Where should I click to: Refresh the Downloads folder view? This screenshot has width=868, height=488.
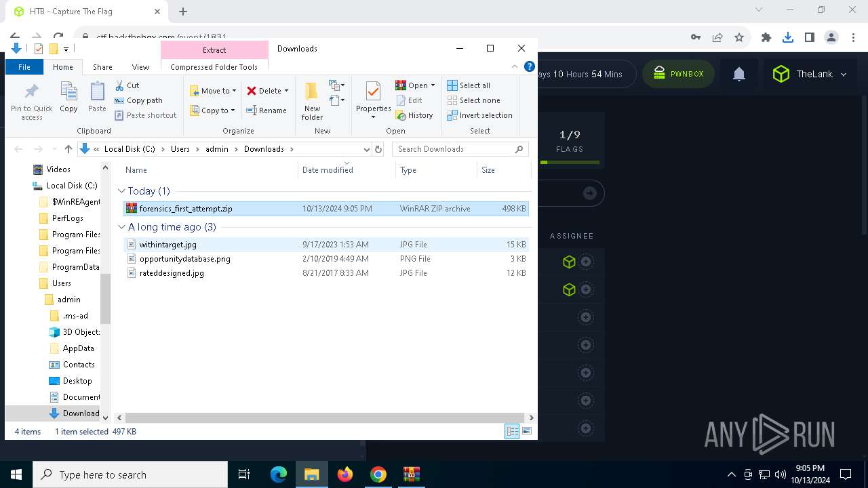[x=378, y=149]
